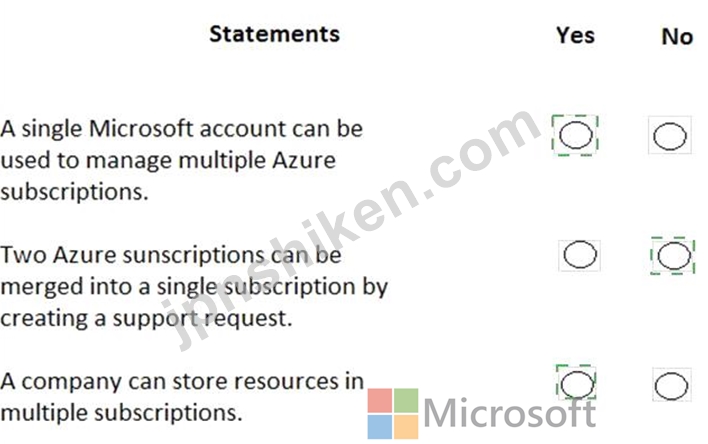This screenshot has width=708, height=444.
Task: Click the Yes column header
Action: [575, 35]
